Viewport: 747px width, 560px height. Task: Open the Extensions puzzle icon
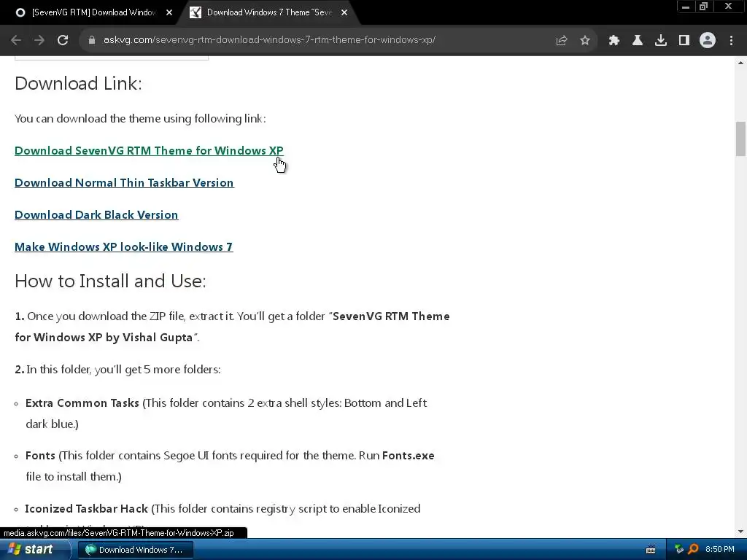[614, 41]
